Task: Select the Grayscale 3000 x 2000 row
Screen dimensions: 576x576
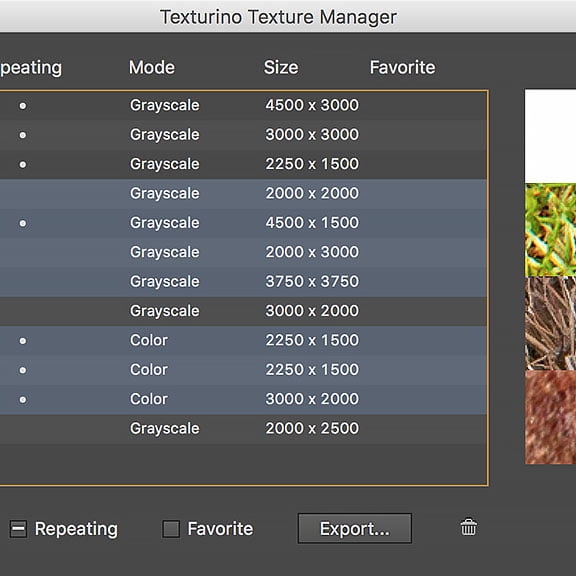Action: point(243,311)
